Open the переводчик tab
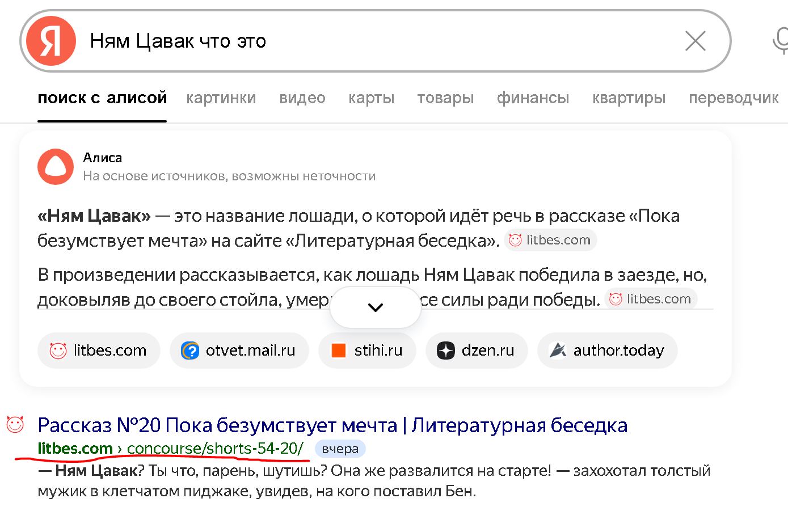 point(734,98)
